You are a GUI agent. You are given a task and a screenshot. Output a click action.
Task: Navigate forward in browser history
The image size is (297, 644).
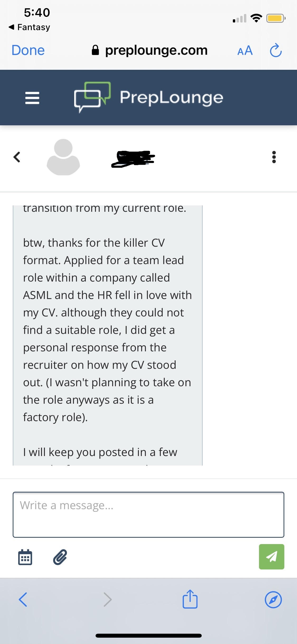click(108, 599)
